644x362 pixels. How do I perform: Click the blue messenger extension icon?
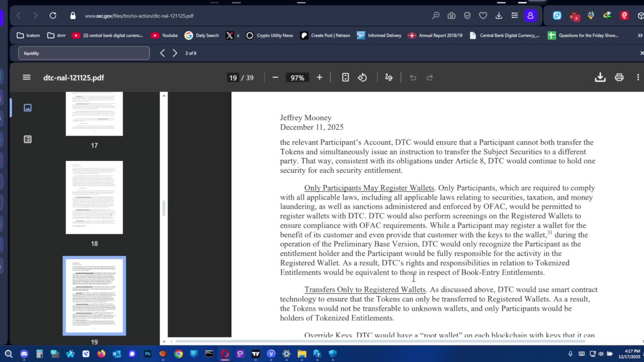(x=557, y=16)
